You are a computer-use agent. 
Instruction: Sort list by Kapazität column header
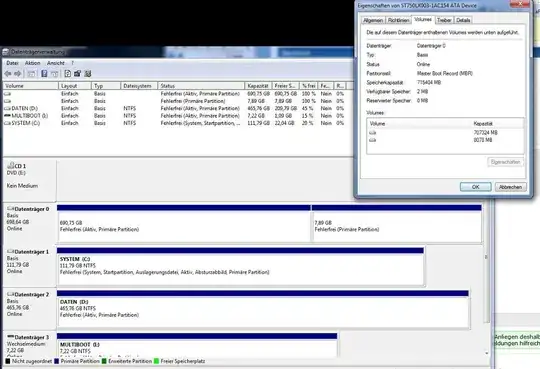click(258, 86)
